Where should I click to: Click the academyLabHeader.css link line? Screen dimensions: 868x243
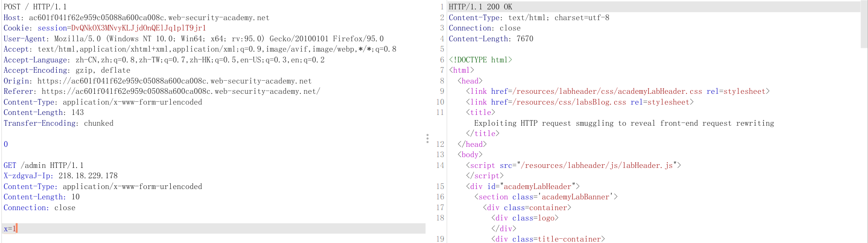click(617, 91)
